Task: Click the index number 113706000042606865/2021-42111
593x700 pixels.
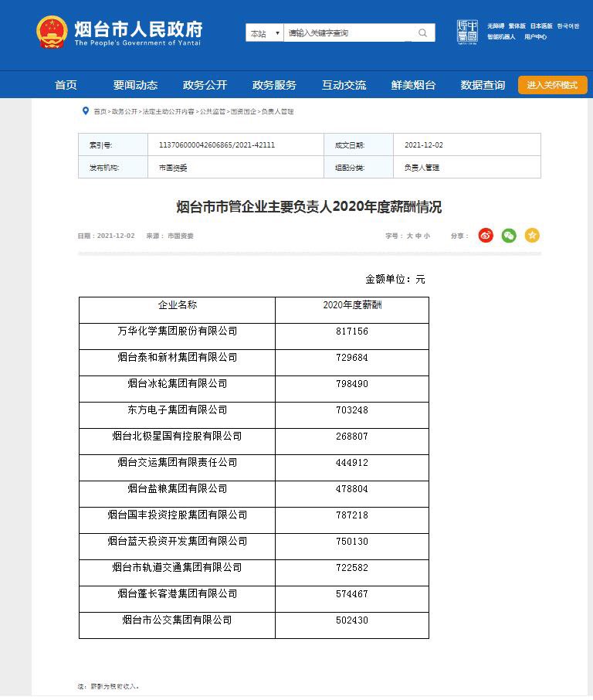Action: (x=217, y=145)
